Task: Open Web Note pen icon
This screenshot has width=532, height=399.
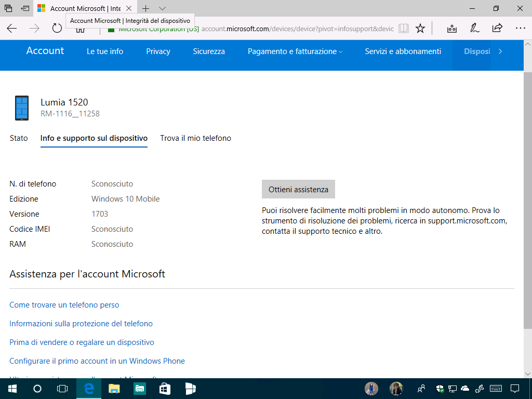Action: (x=474, y=29)
